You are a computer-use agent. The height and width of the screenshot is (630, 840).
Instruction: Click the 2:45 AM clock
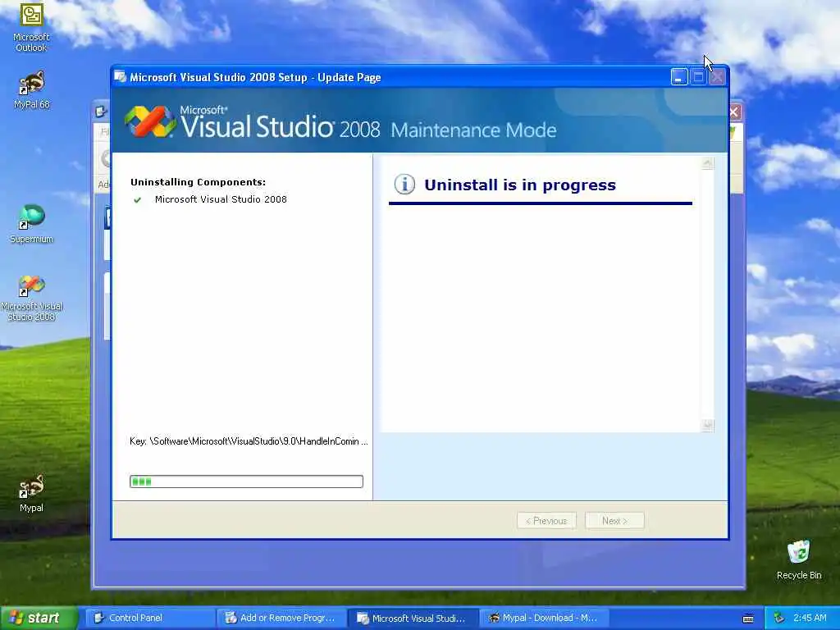[810, 618]
